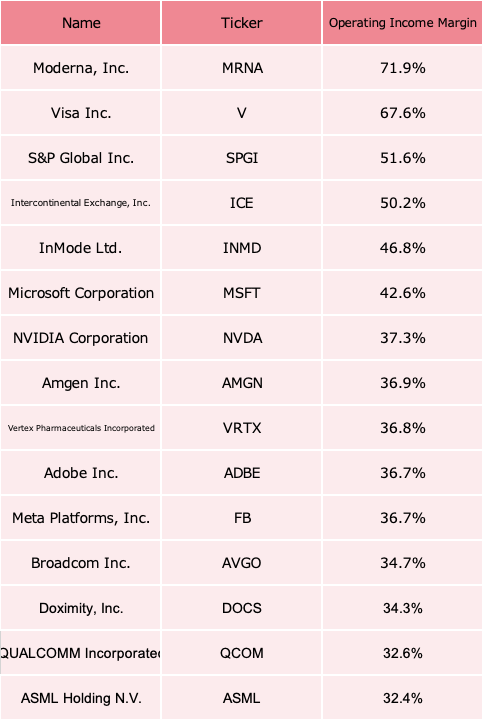Select the InMode Ltd. cell

[x=81, y=248]
